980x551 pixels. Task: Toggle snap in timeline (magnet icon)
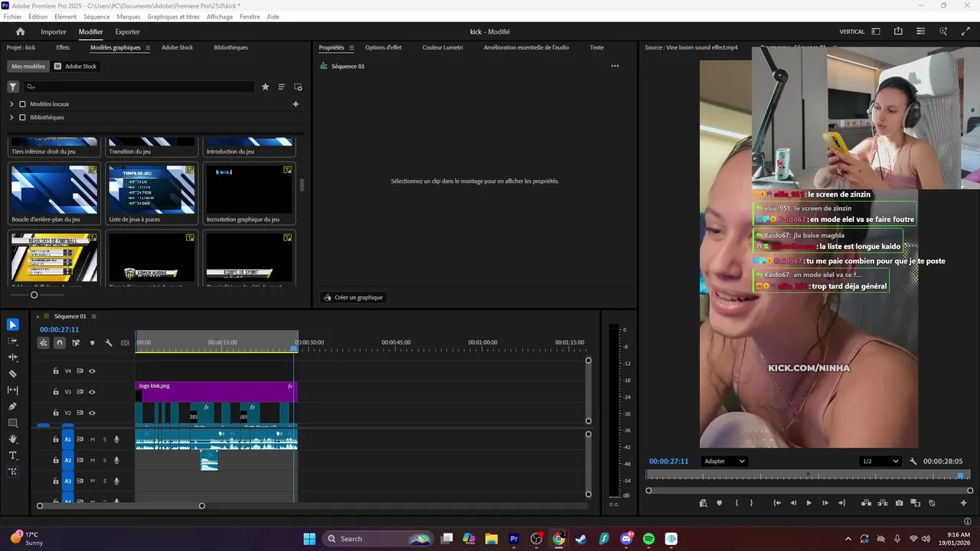coord(60,343)
